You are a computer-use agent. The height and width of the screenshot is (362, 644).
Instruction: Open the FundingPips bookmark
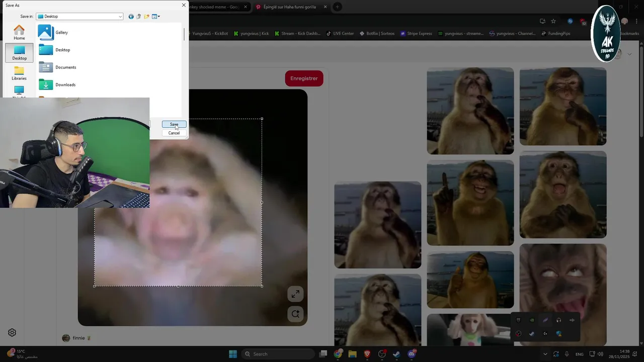(x=556, y=34)
